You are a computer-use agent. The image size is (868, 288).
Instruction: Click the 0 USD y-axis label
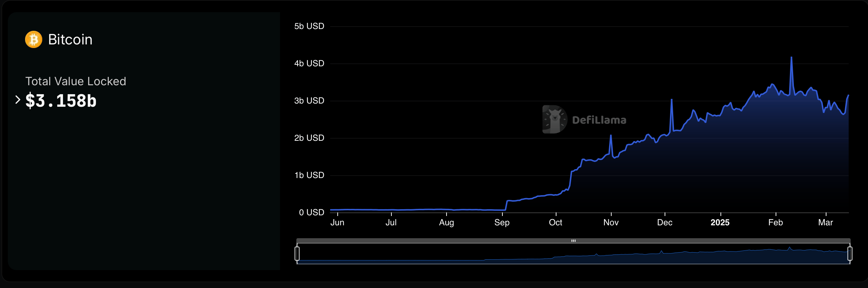312,212
